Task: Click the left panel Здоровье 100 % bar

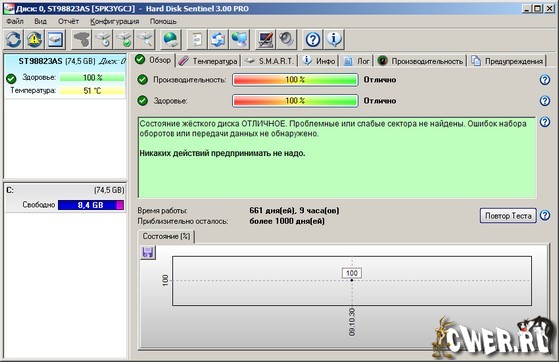Action: (92, 78)
